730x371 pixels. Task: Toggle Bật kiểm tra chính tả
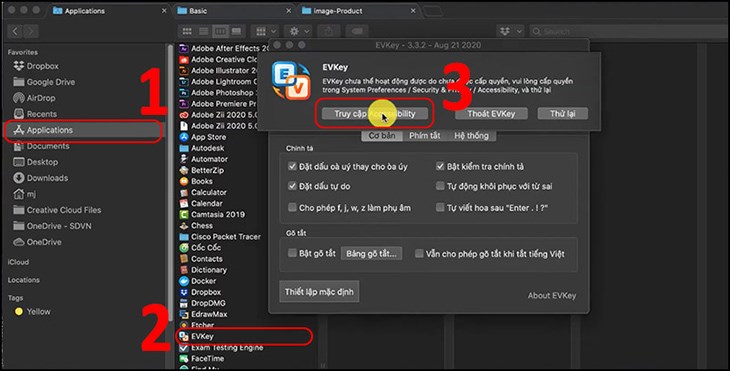(440, 166)
